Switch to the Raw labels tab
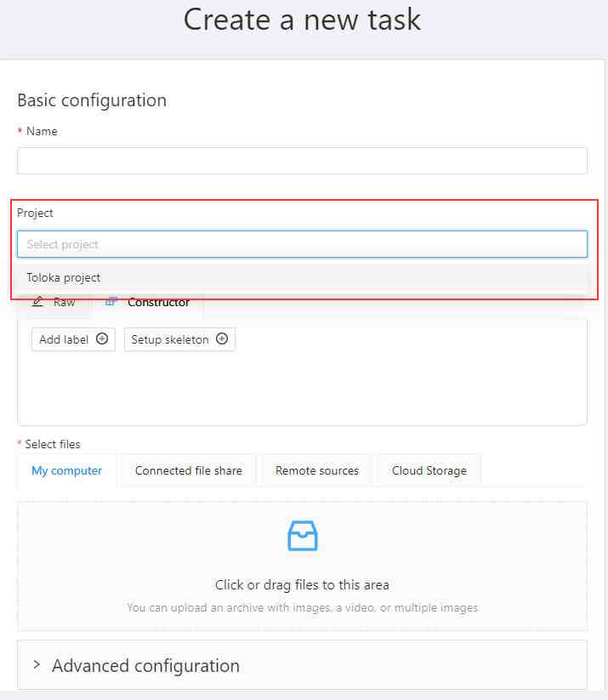 tap(64, 303)
